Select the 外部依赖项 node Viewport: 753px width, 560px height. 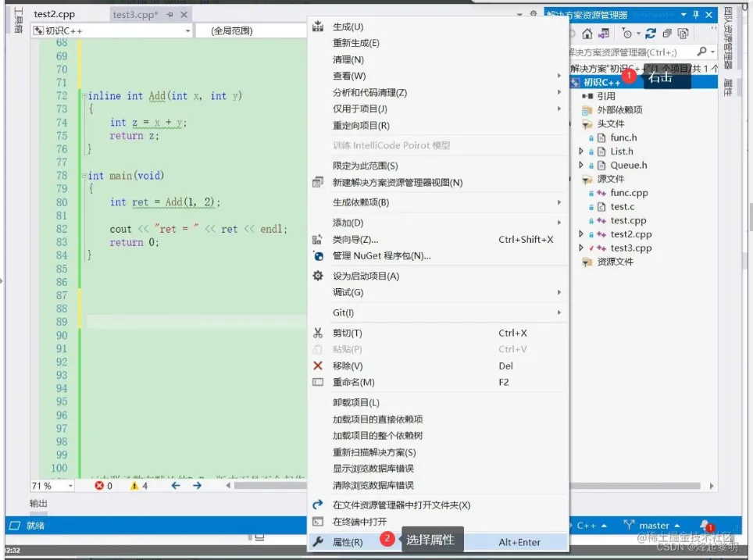[x=619, y=109]
